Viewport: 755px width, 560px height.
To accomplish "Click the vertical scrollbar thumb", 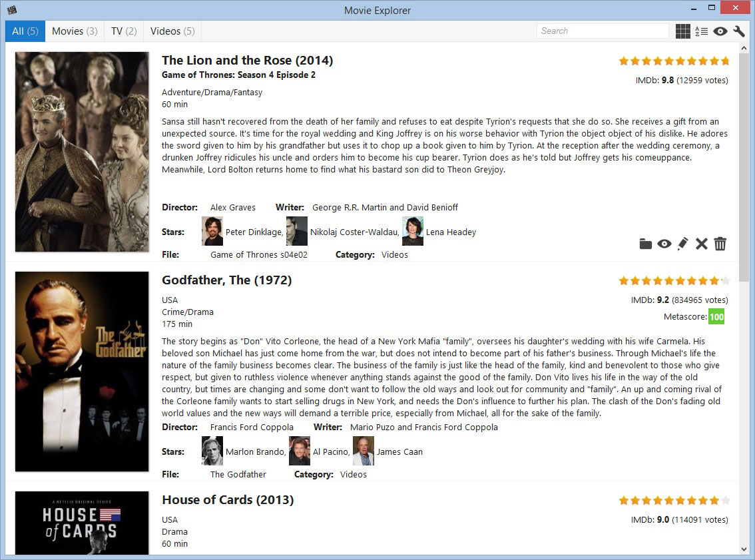I will pyautogui.click(x=744, y=168).
